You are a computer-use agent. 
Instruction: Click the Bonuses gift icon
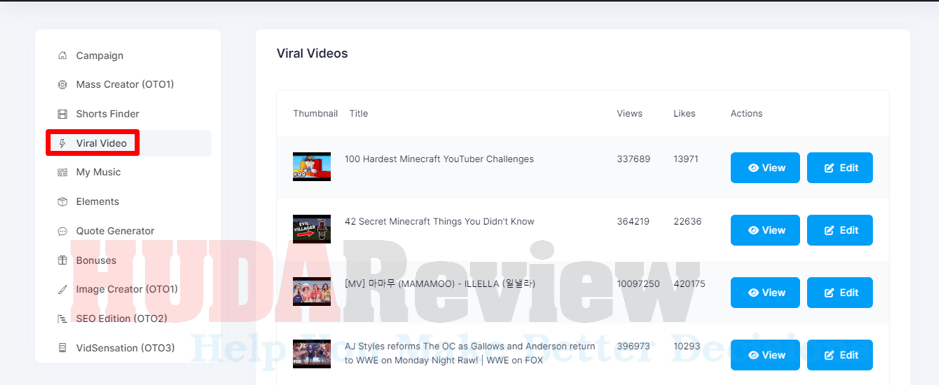62,260
